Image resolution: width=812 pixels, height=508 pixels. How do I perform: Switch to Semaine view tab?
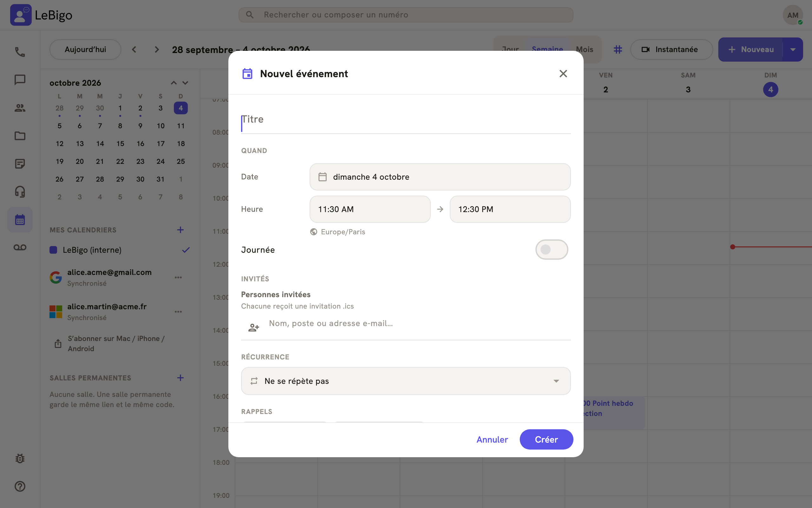547,50
